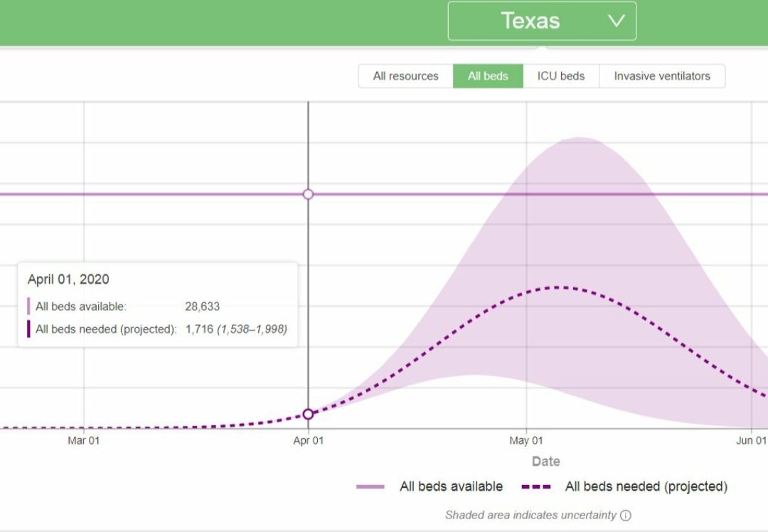The height and width of the screenshot is (532, 768).
Task: Select the All beds tab
Action: (x=488, y=76)
